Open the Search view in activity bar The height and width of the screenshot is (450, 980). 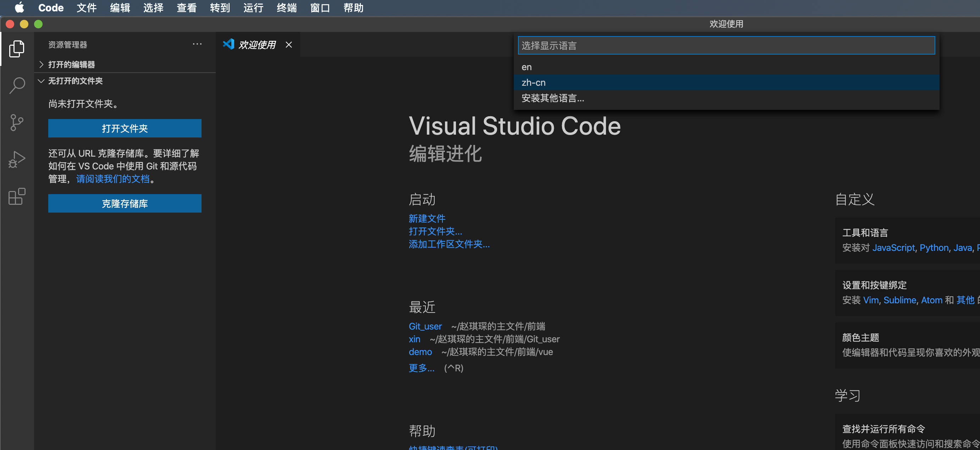17,85
